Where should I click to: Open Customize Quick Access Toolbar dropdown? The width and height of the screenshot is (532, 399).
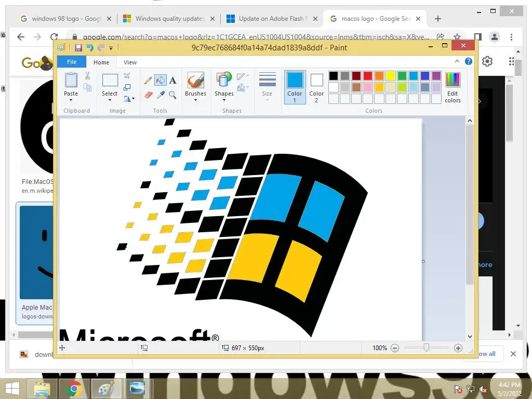[111, 48]
